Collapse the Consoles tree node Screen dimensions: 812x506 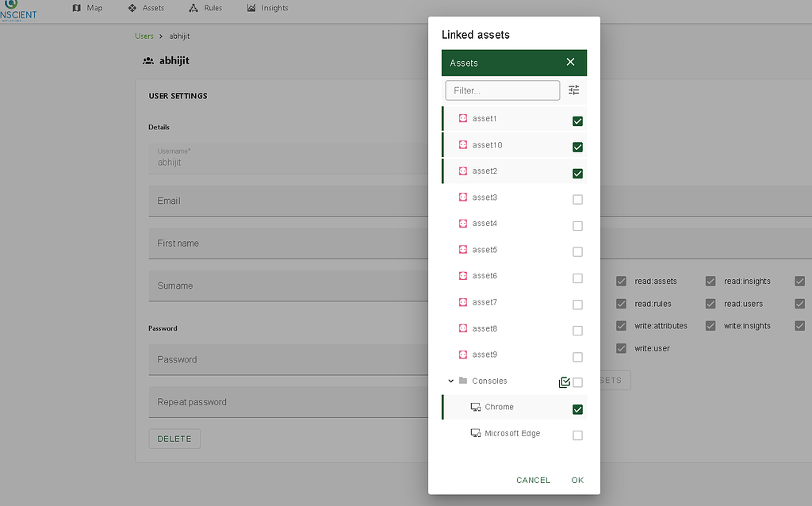pyautogui.click(x=450, y=380)
